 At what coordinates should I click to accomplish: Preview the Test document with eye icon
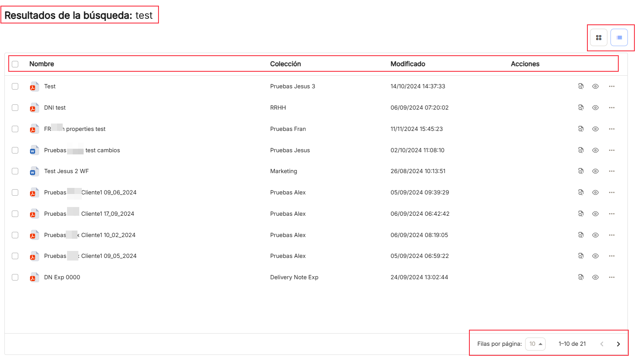(x=595, y=86)
